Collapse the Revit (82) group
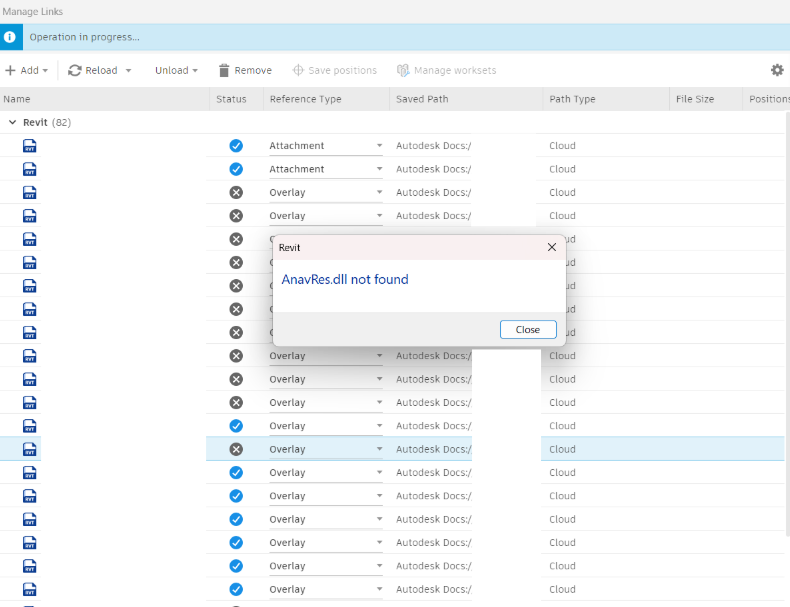 tap(13, 122)
